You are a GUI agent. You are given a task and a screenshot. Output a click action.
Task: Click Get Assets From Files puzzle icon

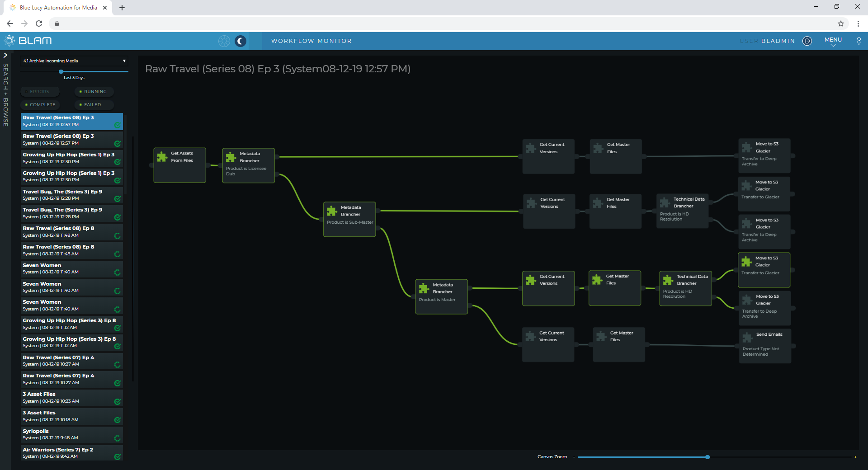(162, 157)
